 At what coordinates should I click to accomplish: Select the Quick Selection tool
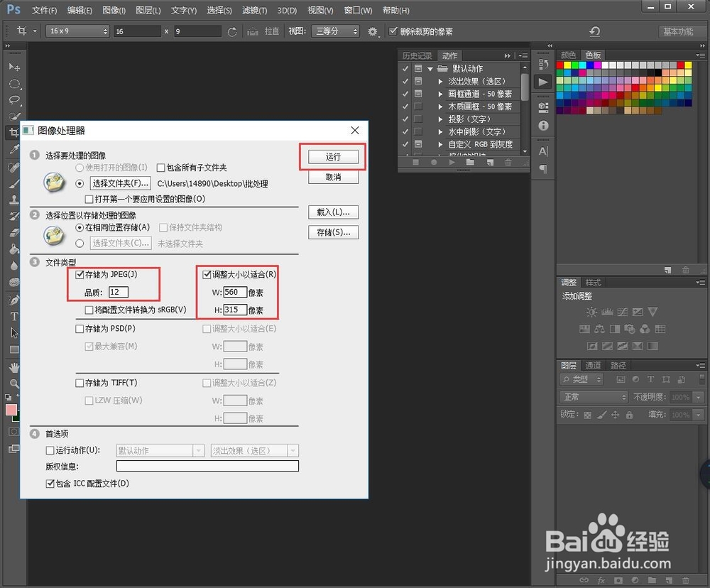coord(14,116)
